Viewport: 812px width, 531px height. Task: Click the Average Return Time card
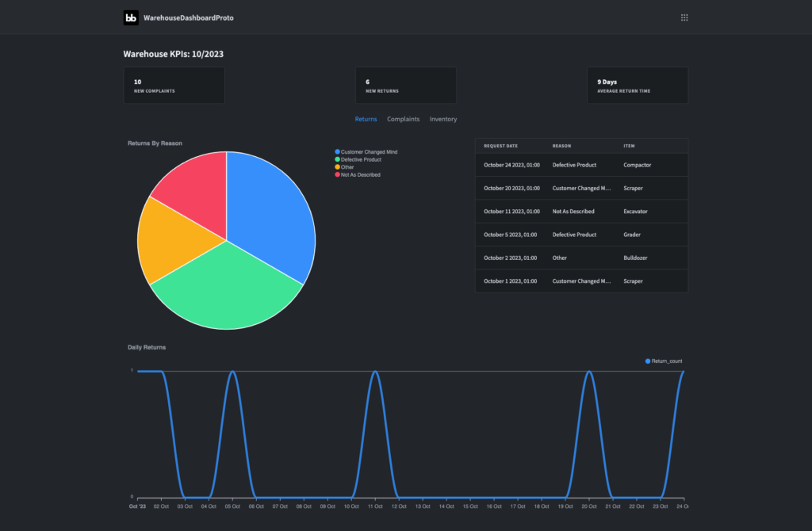click(x=638, y=86)
